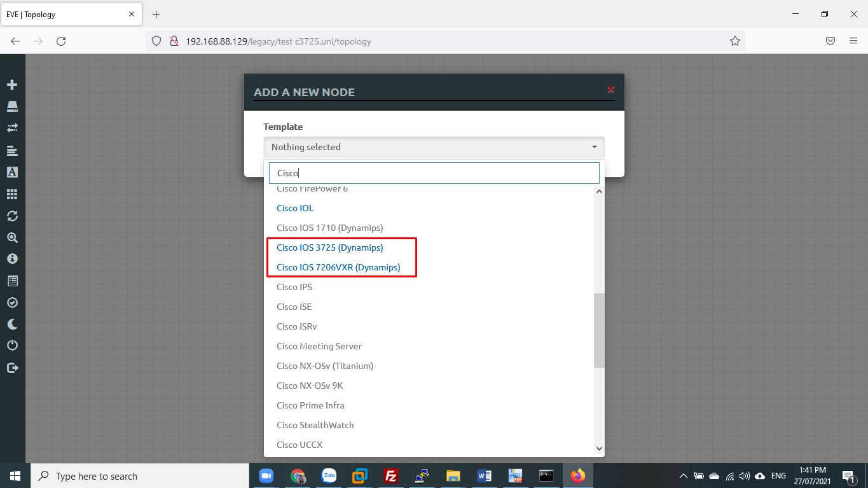The height and width of the screenshot is (488, 868).
Task: Open the Status info icon
Action: tap(12, 259)
